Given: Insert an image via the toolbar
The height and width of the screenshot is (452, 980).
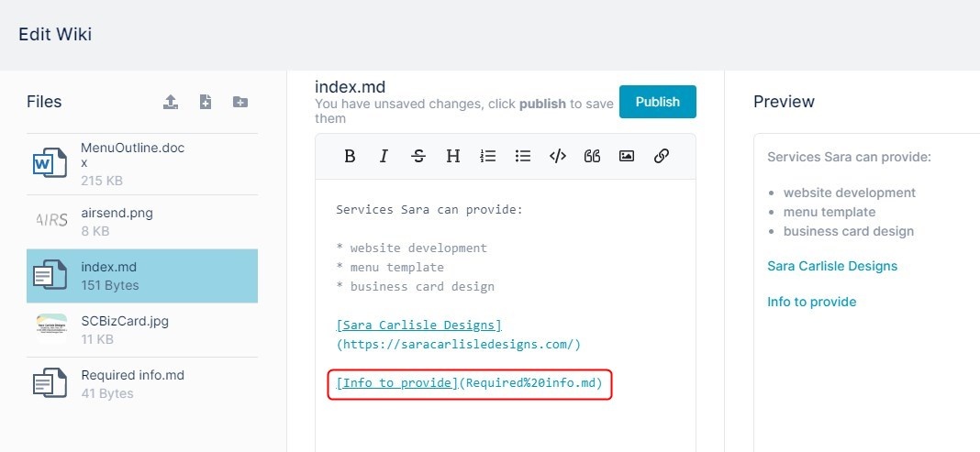Looking at the screenshot, I should [626, 156].
